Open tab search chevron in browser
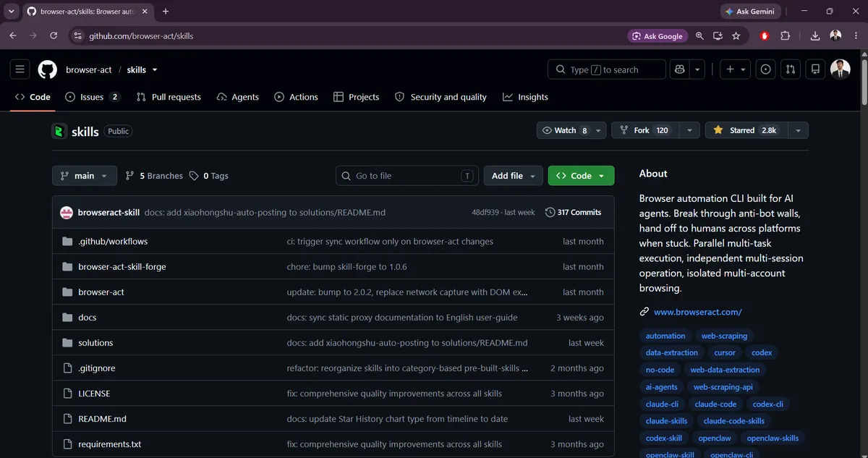The image size is (868, 458). (x=12, y=12)
